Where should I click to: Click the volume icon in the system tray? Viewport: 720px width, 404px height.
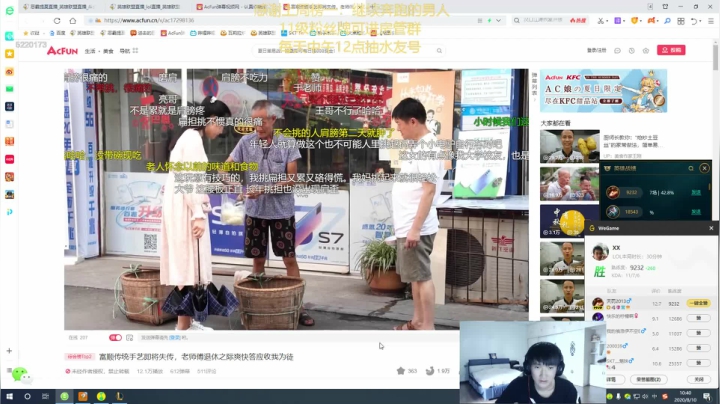[x=645, y=396]
